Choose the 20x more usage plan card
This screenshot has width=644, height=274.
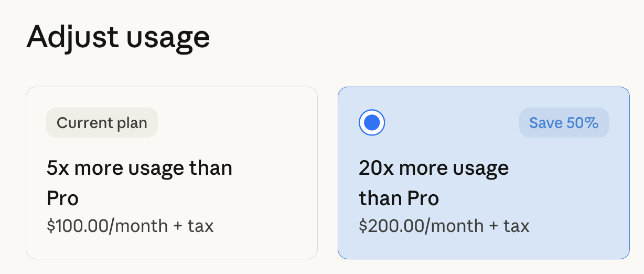point(484,173)
